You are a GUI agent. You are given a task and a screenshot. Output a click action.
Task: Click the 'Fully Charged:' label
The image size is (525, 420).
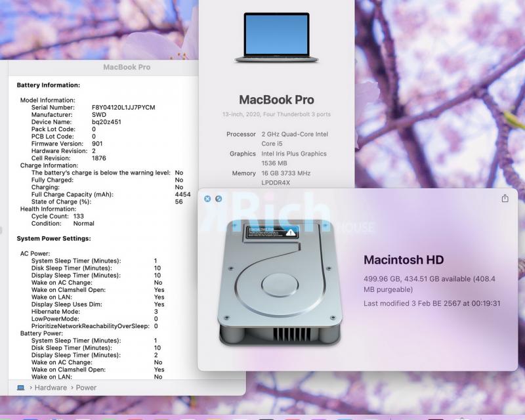[52, 180]
